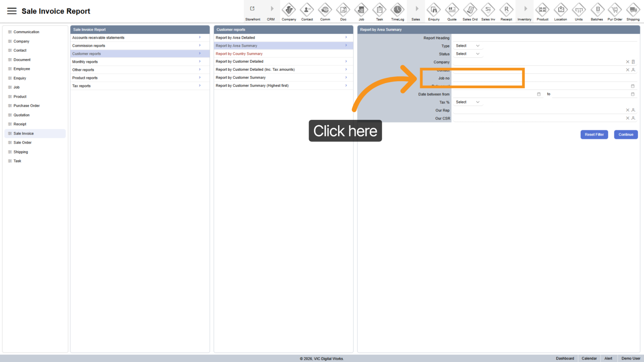Open the Dashboard link in footer
The image size is (644, 362).
click(x=565, y=359)
